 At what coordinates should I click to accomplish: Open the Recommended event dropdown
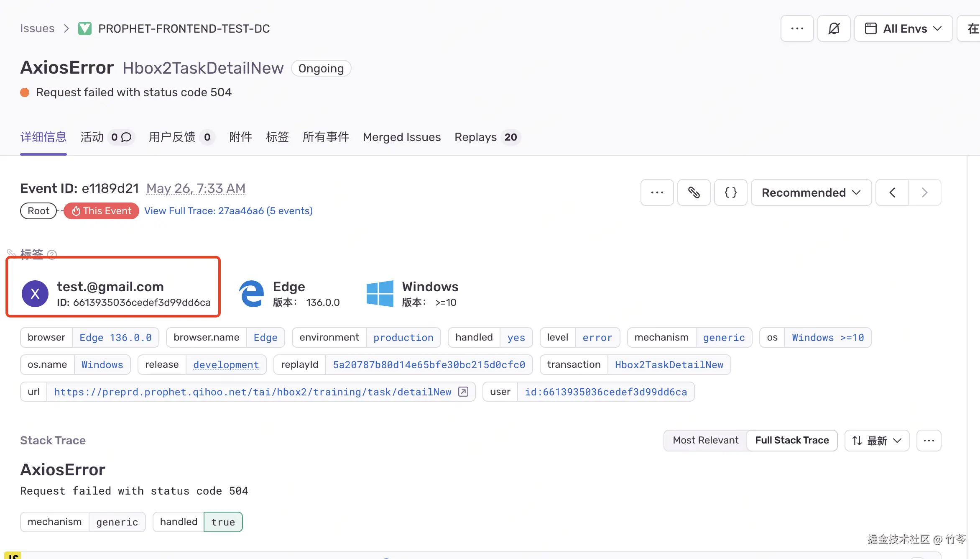coord(811,192)
